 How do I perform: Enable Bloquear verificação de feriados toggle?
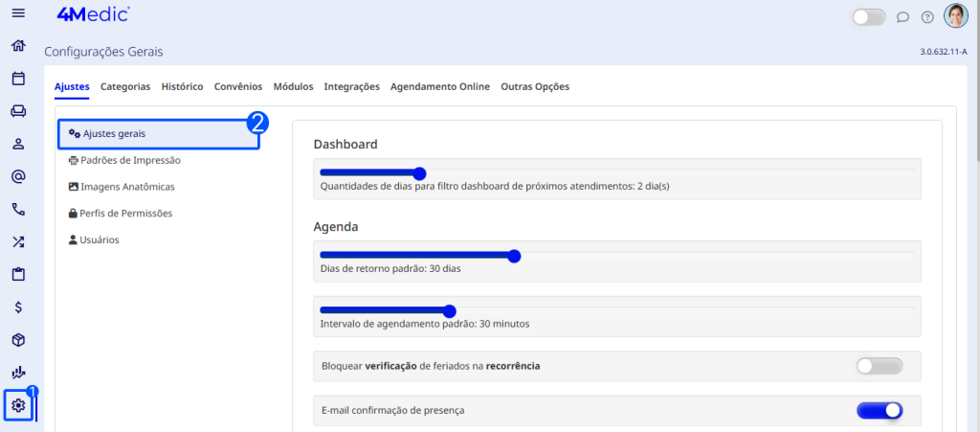[x=879, y=366]
